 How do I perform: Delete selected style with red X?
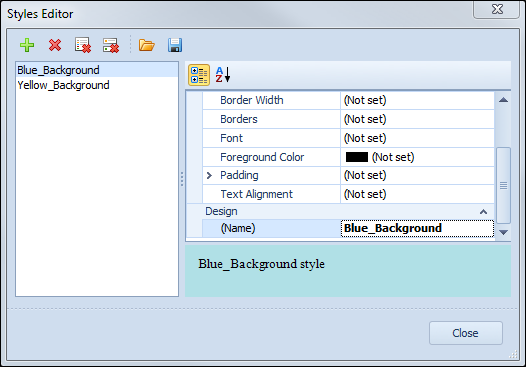pyautogui.click(x=55, y=45)
